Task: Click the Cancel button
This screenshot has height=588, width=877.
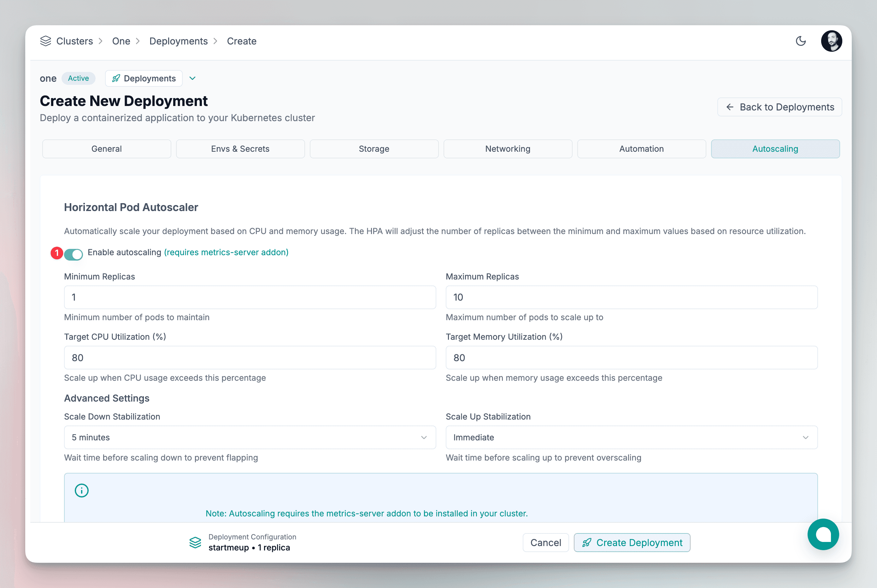Action: click(545, 542)
